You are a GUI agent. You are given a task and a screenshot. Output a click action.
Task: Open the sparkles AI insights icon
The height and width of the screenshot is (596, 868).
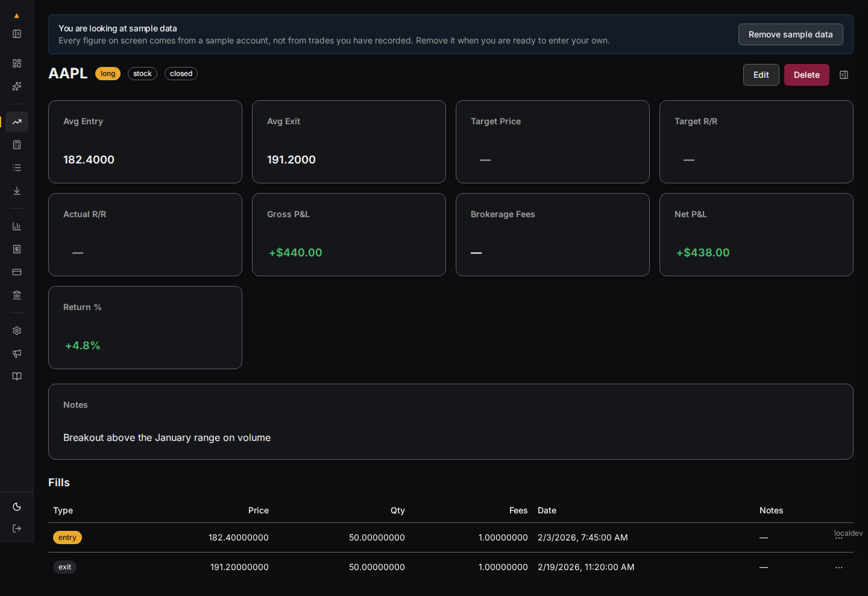pos(17,86)
